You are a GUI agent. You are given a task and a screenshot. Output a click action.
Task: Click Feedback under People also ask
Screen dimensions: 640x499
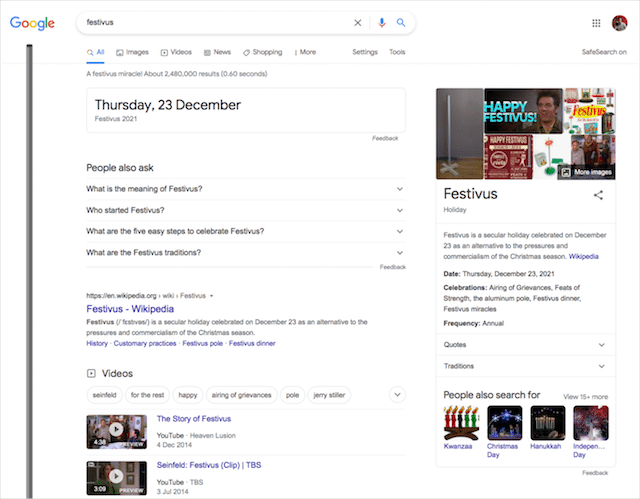tap(393, 267)
